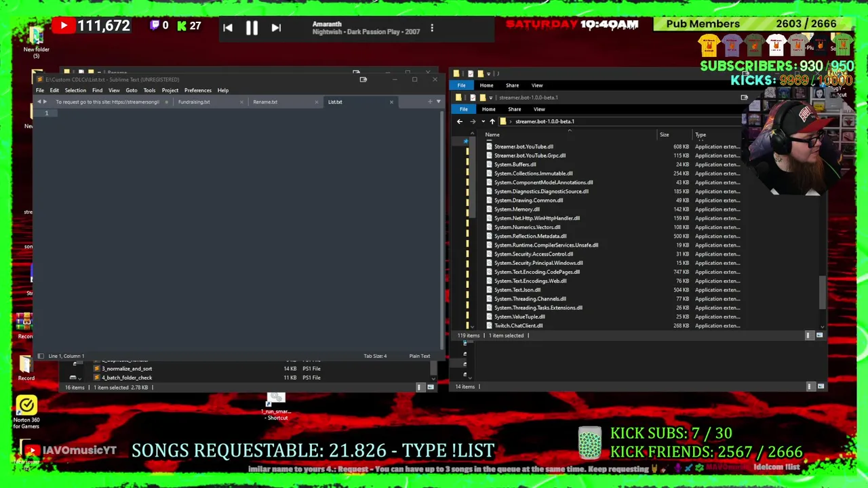Open the View menu in Sublime Text
This screenshot has width=868, height=488.
point(114,90)
